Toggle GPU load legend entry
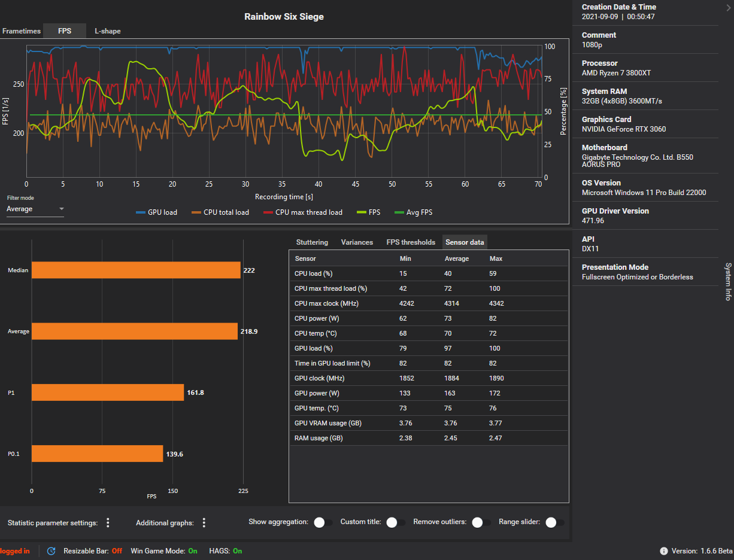Image resolution: width=734 pixels, height=560 pixels. coord(156,212)
